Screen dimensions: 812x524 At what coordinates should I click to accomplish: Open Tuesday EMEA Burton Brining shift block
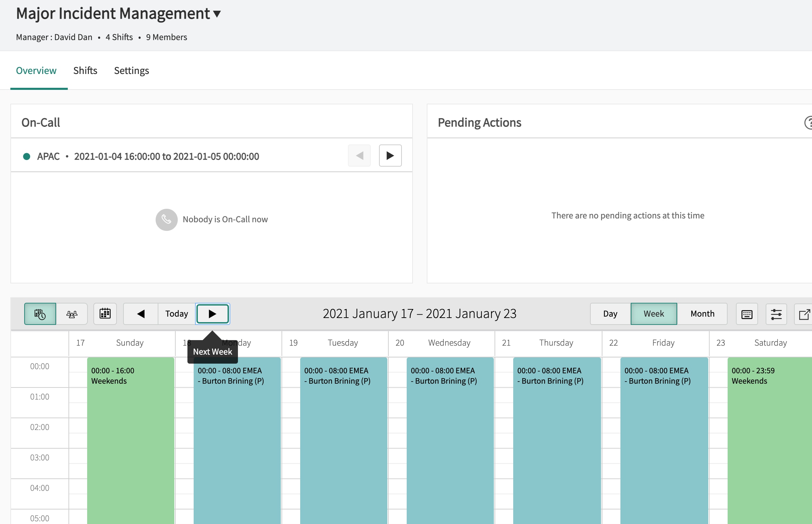pos(344,441)
